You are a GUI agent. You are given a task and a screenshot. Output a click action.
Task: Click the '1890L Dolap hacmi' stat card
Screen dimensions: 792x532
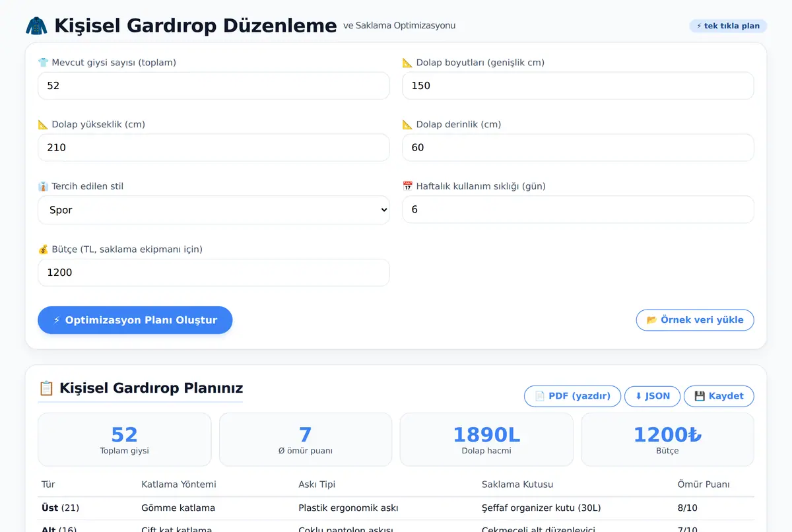coord(486,440)
